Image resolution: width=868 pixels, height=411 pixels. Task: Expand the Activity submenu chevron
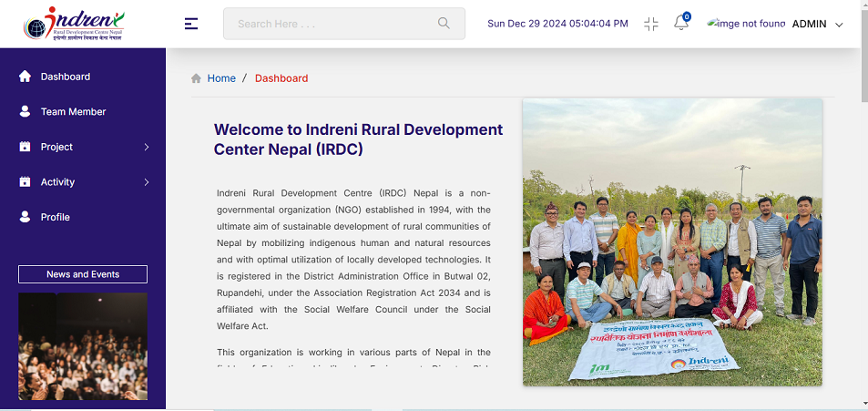pyautogui.click(x=147, y=181)
